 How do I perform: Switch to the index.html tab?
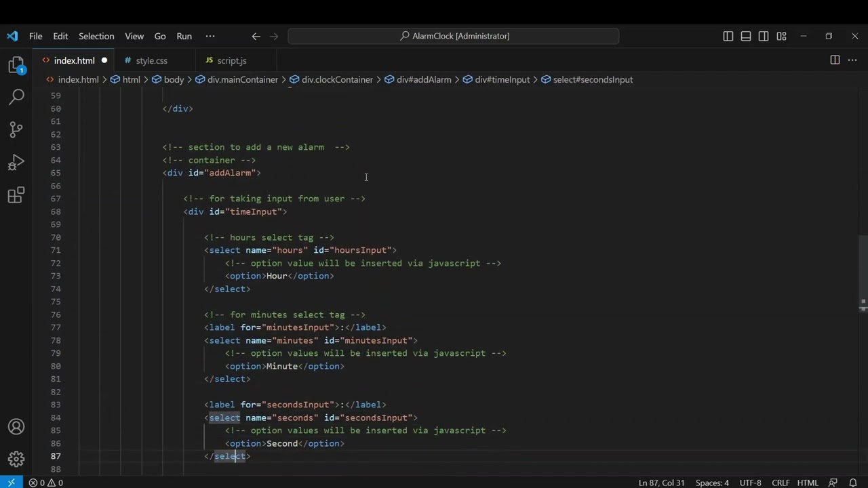click(x=74, y=60)
